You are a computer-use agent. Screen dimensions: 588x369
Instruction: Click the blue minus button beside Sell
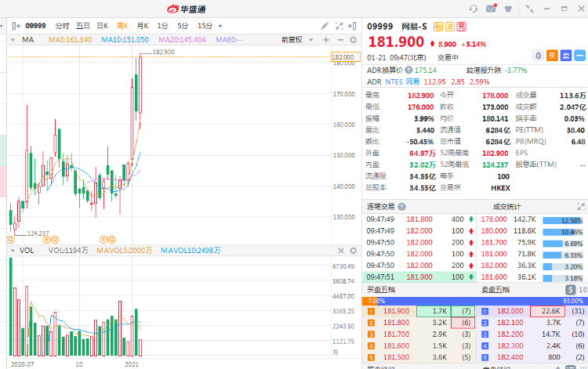click(579, 55)
